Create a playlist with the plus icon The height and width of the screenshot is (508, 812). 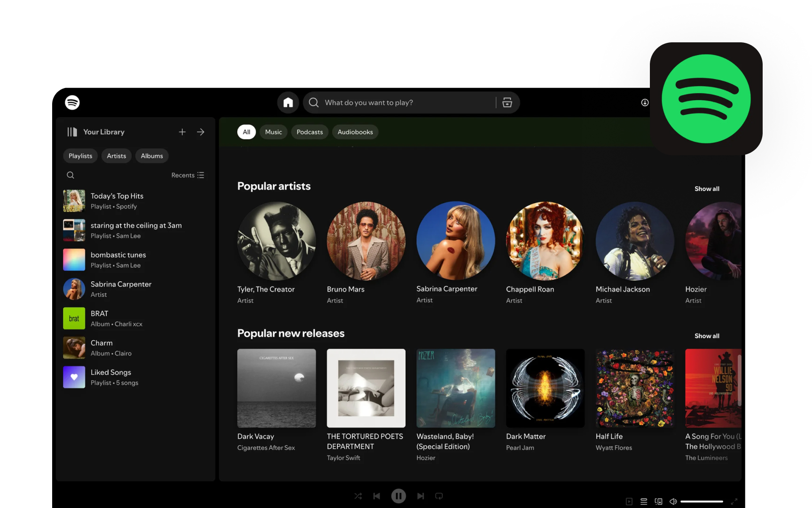(x=182, y=132)
